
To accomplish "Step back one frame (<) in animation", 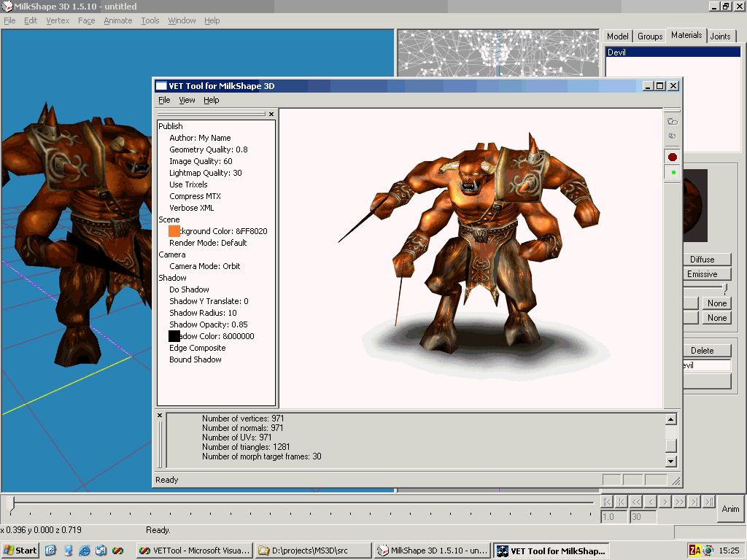I will coord(651,502).
